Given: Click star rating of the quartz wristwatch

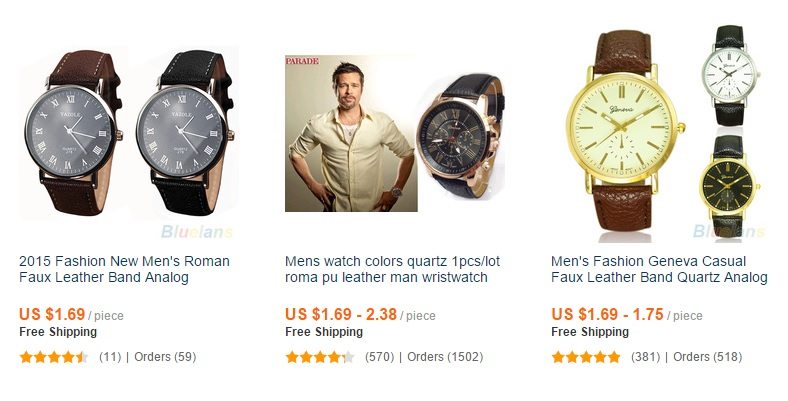Looking at the screenshot, I should coord(320,357).
